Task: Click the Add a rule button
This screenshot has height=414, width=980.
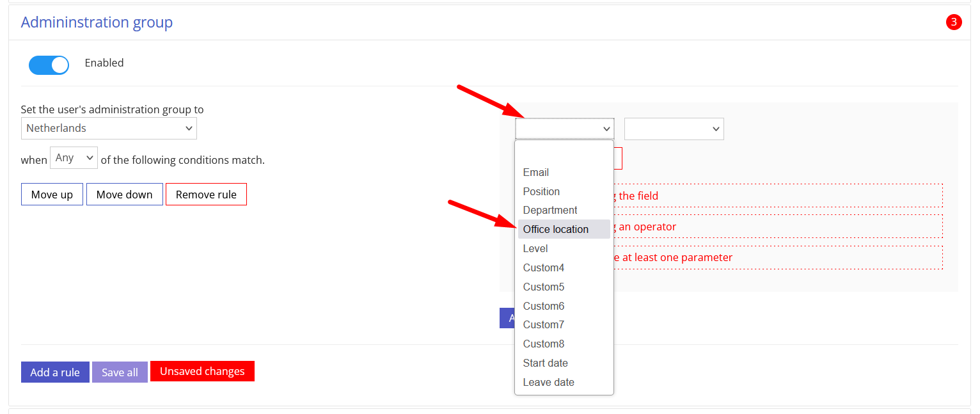Action: (55, 372)
